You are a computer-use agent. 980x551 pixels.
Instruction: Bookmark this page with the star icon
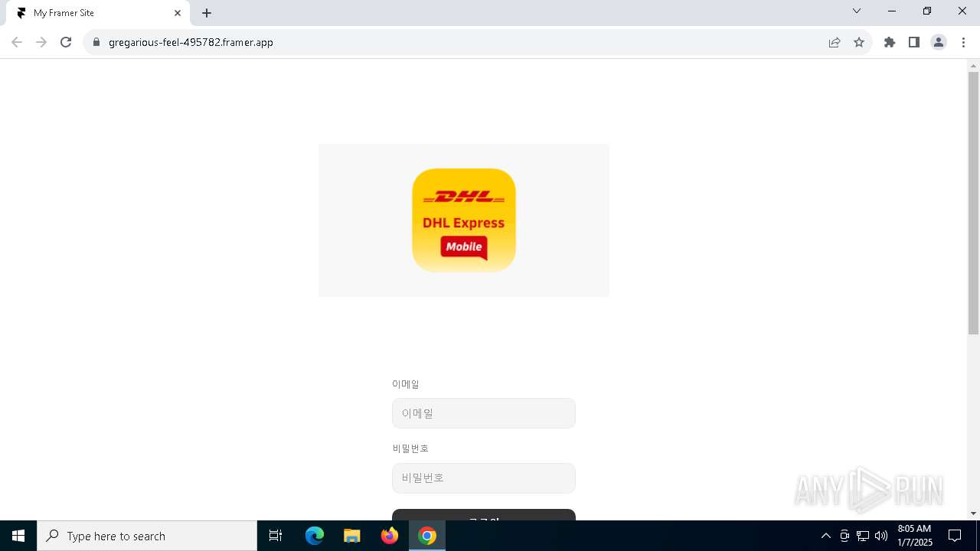coord(859,42)
